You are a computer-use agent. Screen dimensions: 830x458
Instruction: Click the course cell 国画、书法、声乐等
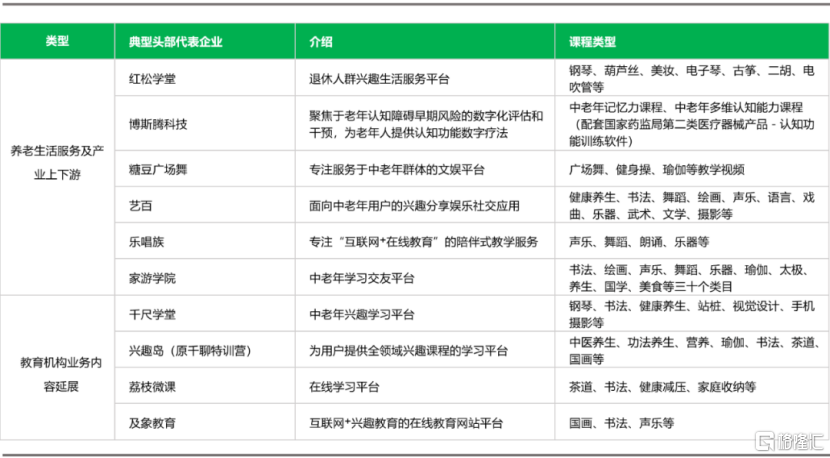[621, 423]
